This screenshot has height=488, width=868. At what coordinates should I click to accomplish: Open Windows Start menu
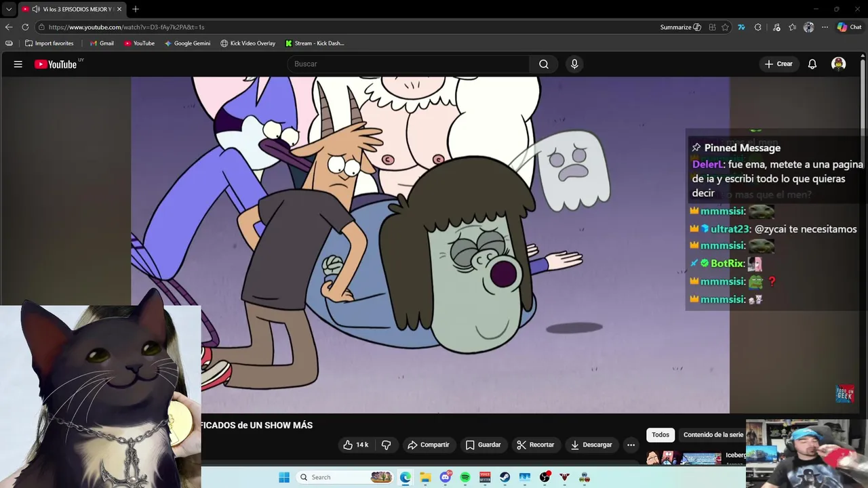pos(283,477)
